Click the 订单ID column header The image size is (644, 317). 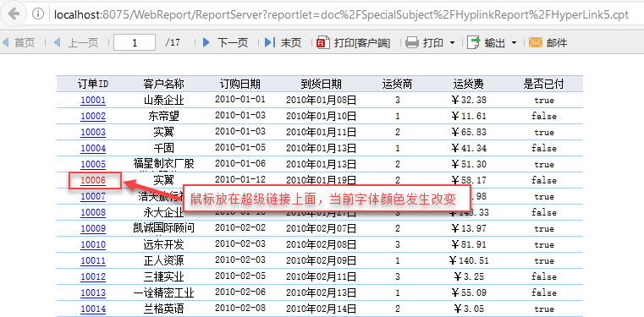(93, 84)
